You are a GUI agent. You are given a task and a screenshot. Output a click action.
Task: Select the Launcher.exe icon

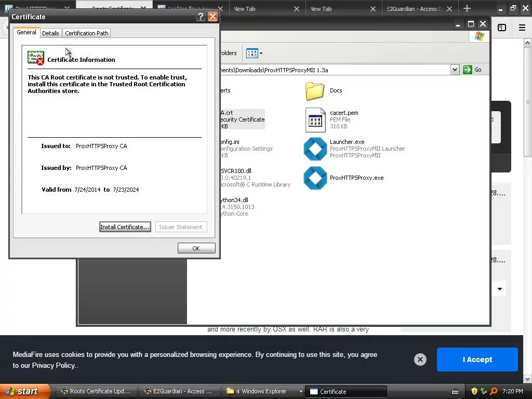(315, 149)
